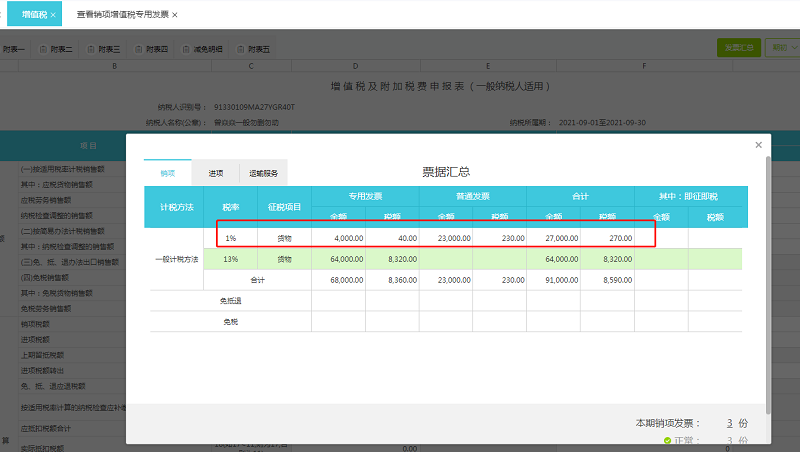This screenshot has width=800, height=452.
Task: Click the 附表四 sheet icon
Action: point(139,49)
